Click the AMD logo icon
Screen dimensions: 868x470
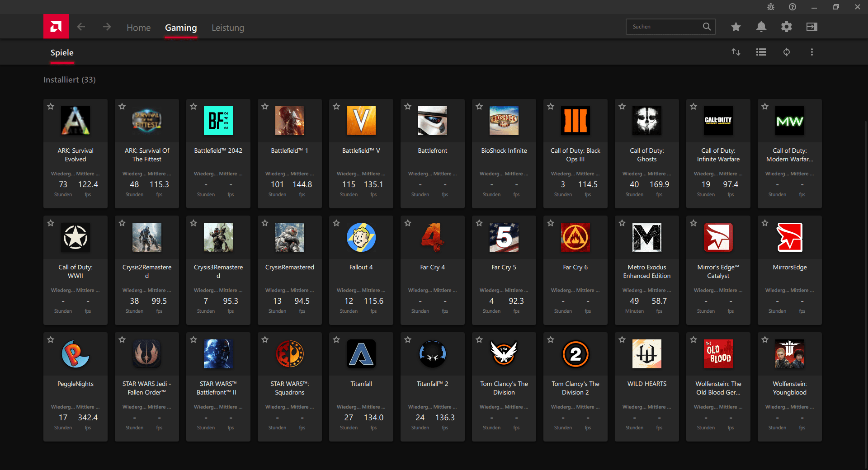56,27
